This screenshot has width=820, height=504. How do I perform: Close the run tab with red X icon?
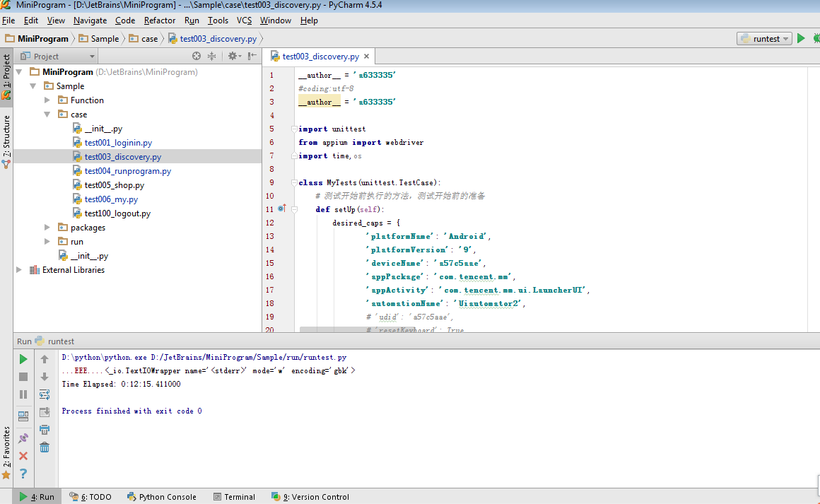(x=23, y=456)
